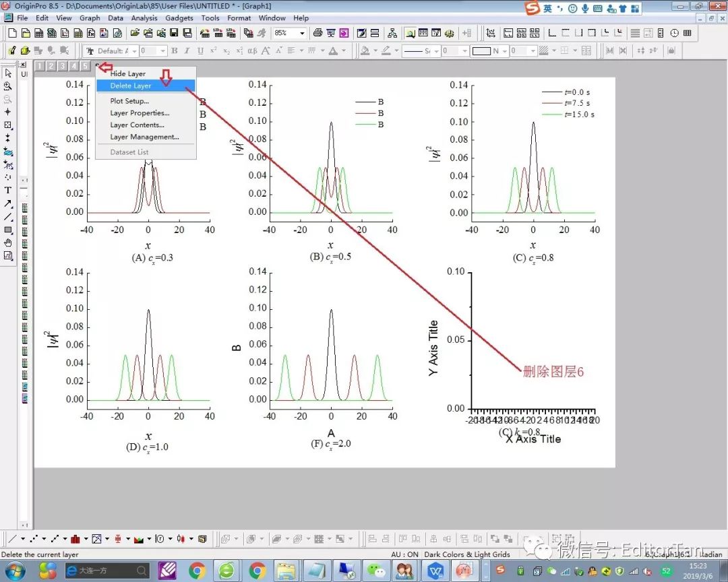Open the Default font name dropdown
Viewport: 728px width, 582px height.
point(134,51)
